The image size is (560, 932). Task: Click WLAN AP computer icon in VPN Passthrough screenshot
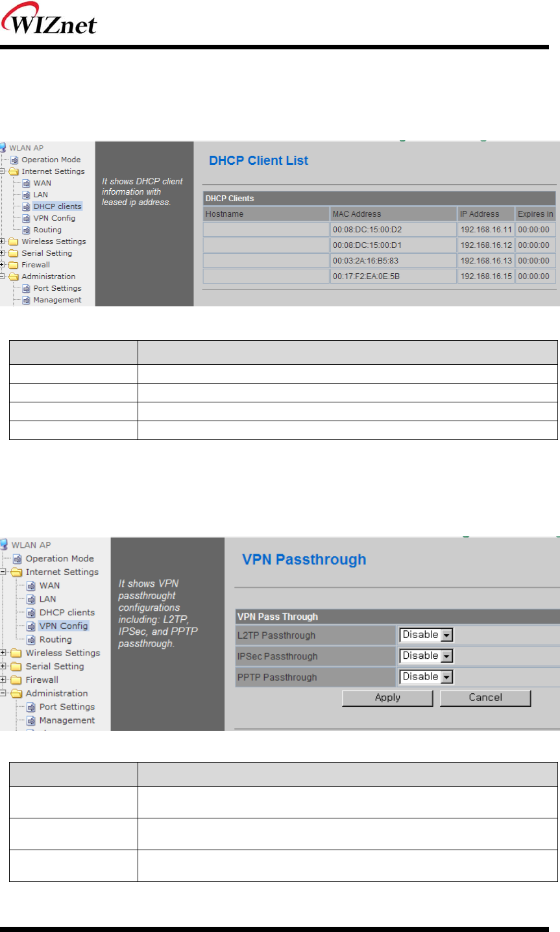tap(4, 545)
